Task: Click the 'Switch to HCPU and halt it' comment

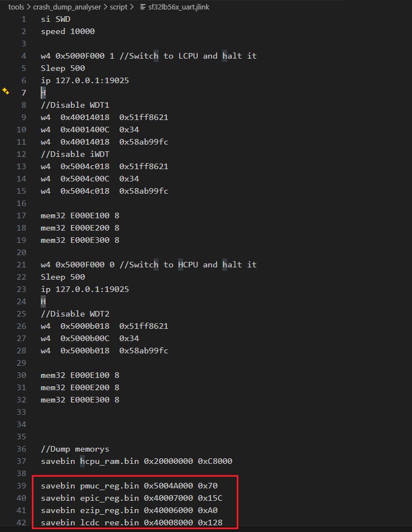Action: point(193,265)
